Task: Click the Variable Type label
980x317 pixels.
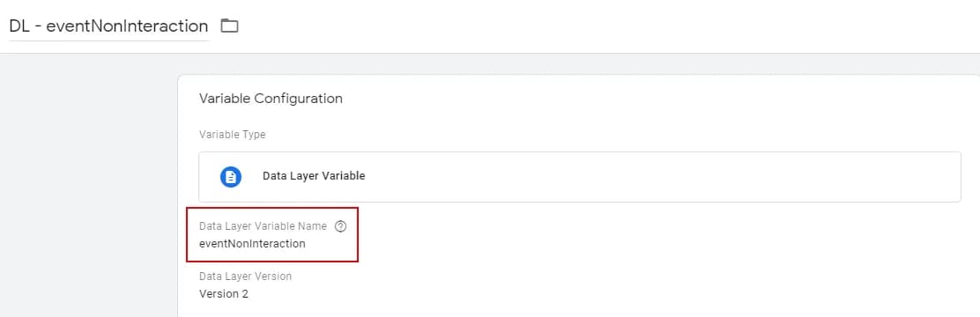Action: click(233, 135)
